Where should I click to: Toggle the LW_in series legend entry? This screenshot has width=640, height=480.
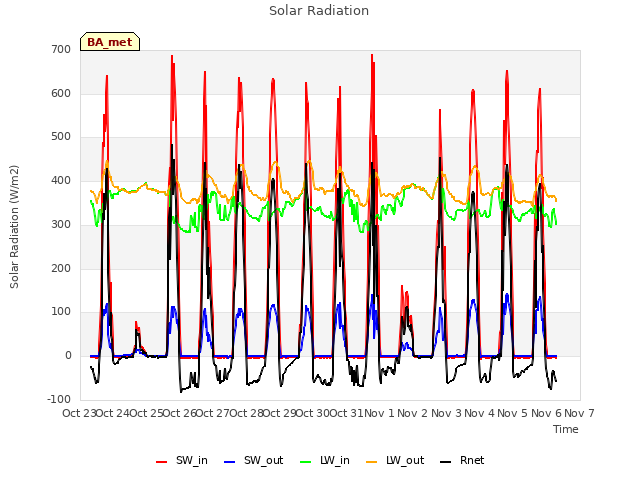(325, 460)
